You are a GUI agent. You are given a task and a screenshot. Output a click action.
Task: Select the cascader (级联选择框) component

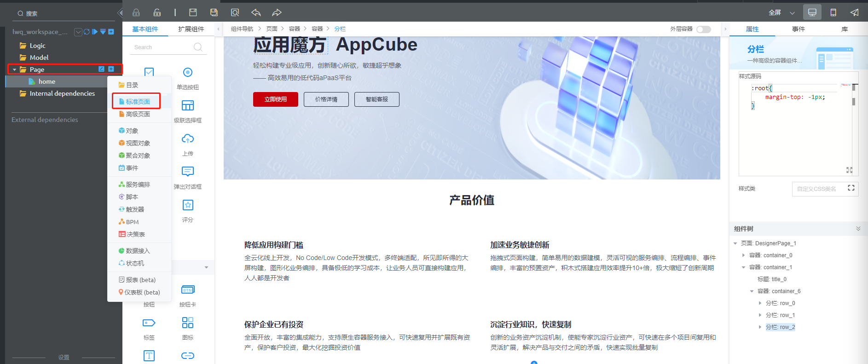point(188,111)
